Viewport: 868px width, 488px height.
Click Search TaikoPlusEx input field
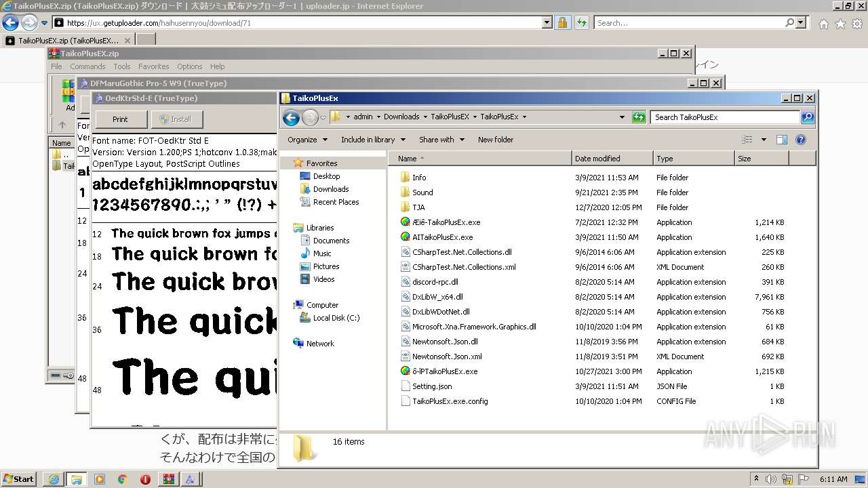coord(726,117)
